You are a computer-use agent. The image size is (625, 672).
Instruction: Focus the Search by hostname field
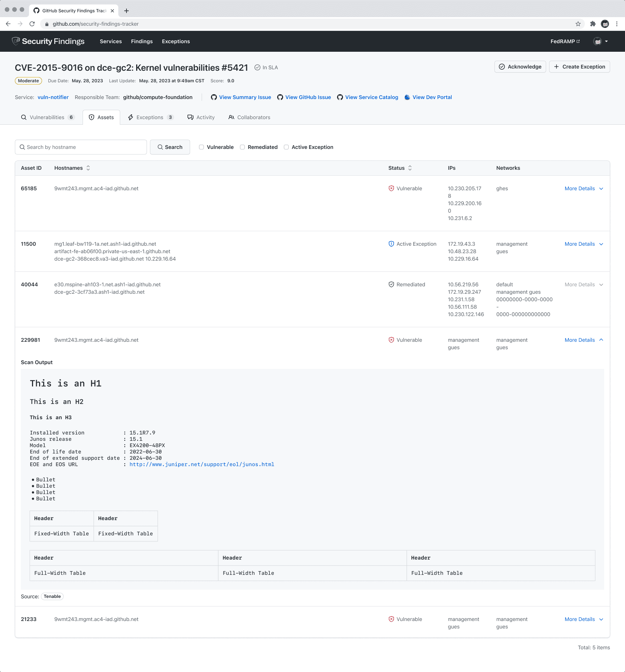(81, 147)
